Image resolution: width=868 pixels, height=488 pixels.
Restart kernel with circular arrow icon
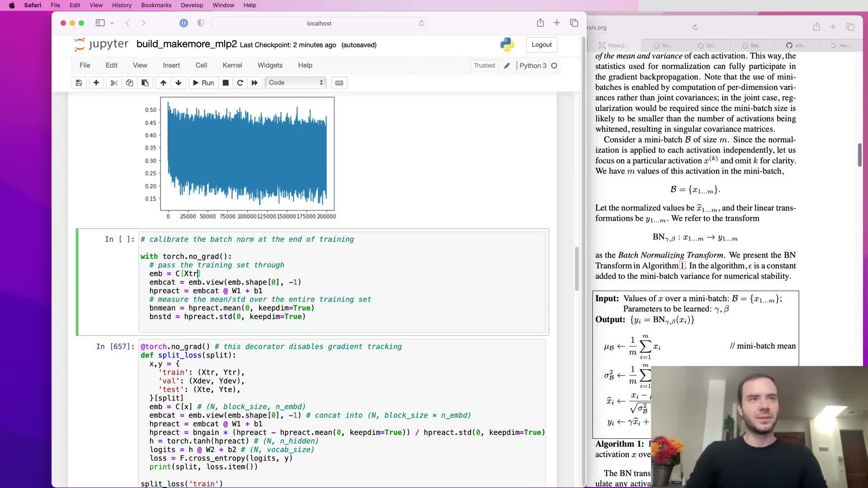[x=240, y=83]
